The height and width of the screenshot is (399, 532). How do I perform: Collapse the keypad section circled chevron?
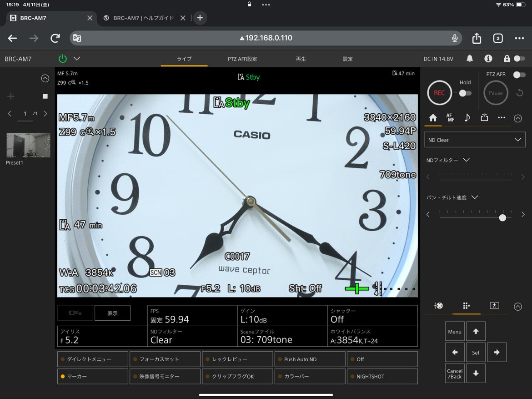click(x=518, y=306)
